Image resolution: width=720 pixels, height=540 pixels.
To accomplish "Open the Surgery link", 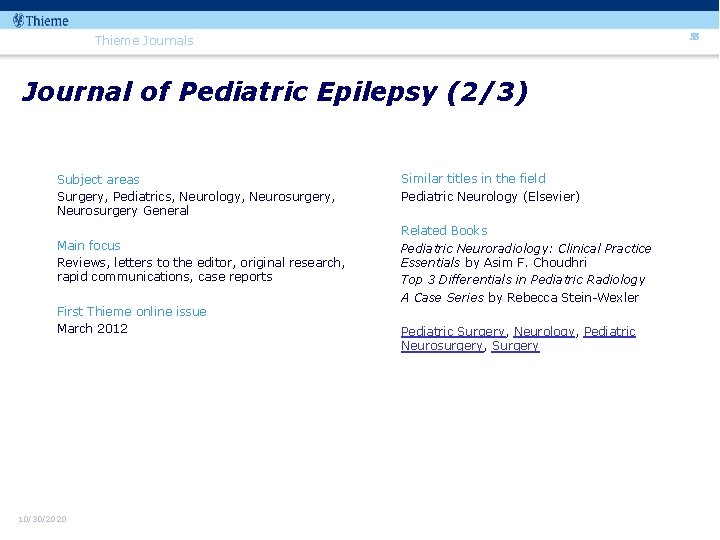I will (515, 346).
